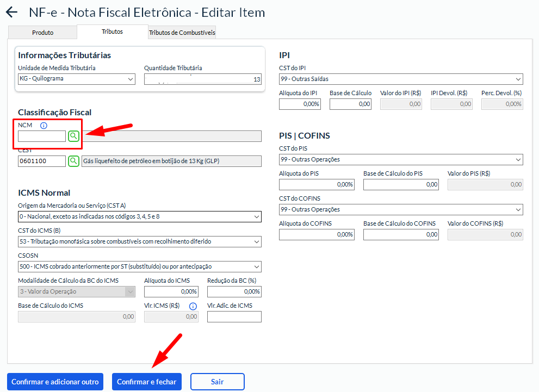Open the CST do PIS dropdown
The width and height of the screenshot is (539, 392).
(x=400, y=160)
